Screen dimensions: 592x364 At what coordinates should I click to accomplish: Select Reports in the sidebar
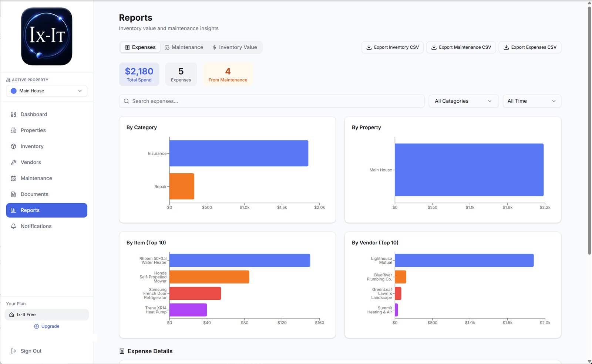(47, 210)
